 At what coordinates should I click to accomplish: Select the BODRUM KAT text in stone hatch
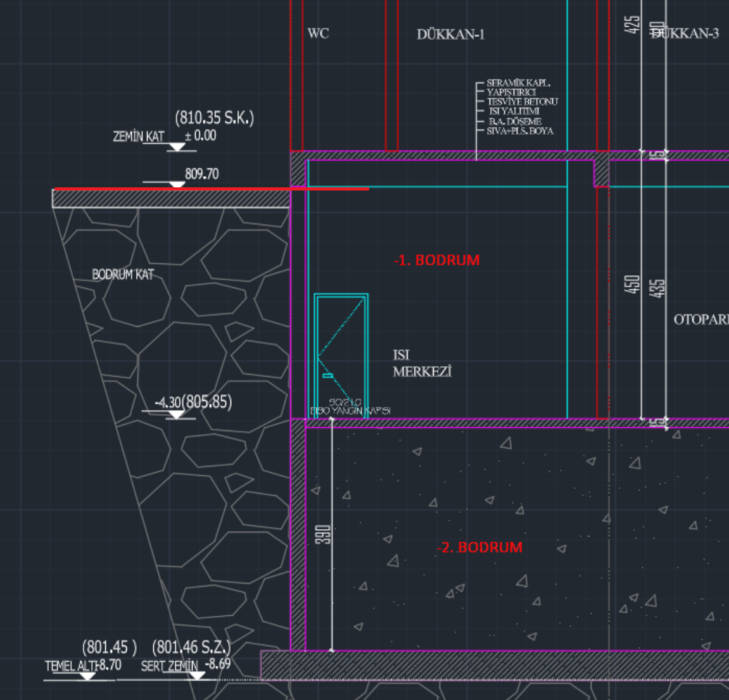point(123,275)
